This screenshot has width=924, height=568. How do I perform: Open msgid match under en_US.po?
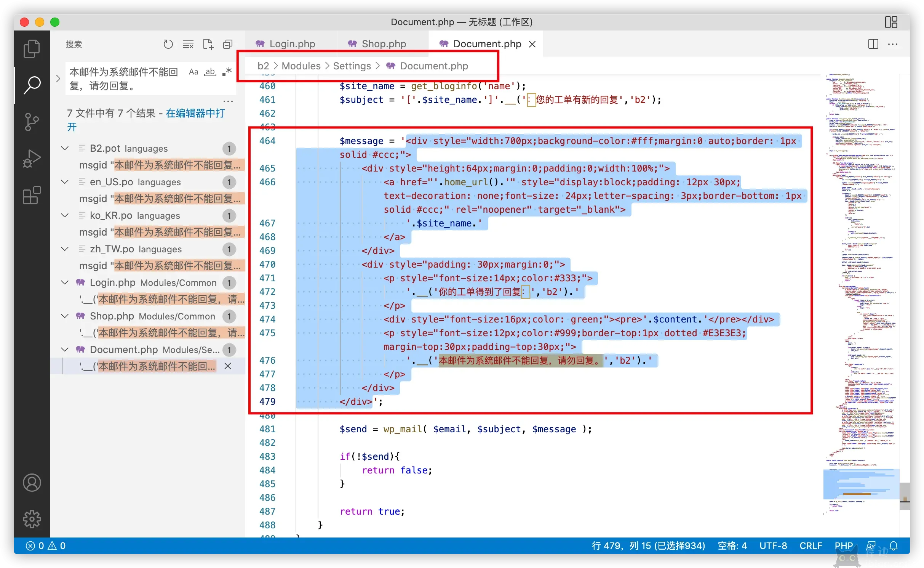pyautogui.click(x=160, y=199)
